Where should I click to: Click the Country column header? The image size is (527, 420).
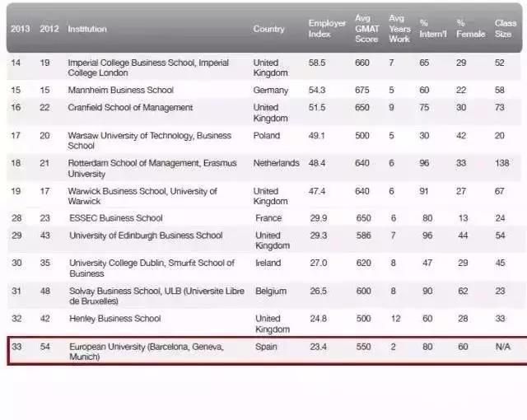tap(268, 29)
